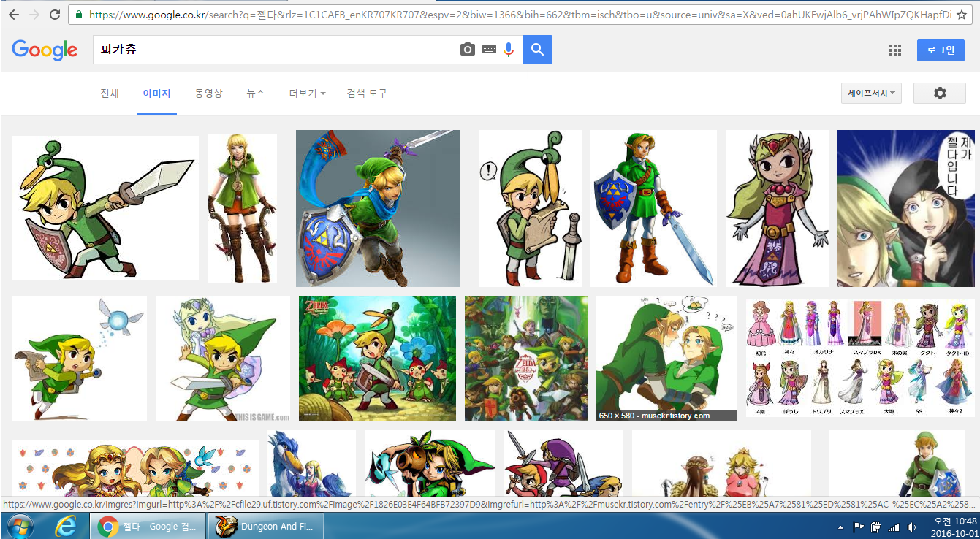Open THIS IS GAME Link and Zelda image
Image resolution: width=980 pixels, height=539 pixels.
(x=223, y=359)
